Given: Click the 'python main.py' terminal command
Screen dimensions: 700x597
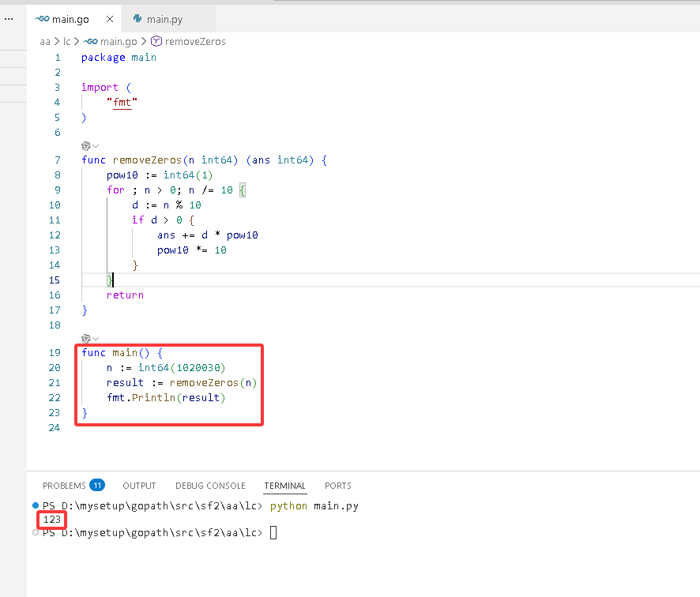Looking at the screenshot, I should tap(314, 506).
